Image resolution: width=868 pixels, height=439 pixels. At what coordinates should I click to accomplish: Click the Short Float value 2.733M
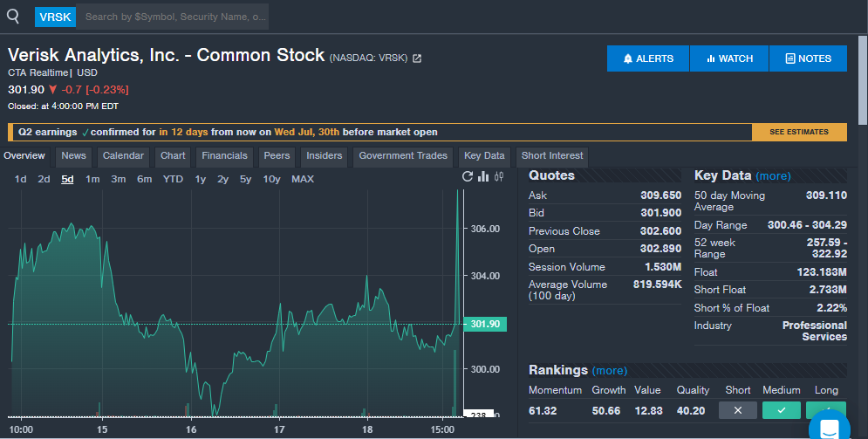[828, 290]
